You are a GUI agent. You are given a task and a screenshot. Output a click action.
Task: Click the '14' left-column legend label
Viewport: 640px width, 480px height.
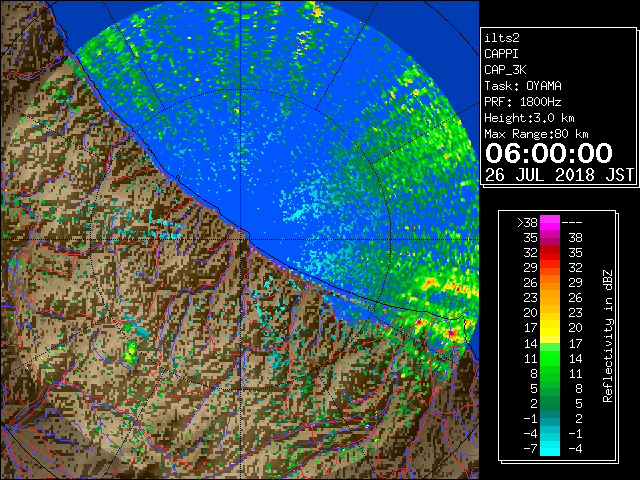(531, 343)
